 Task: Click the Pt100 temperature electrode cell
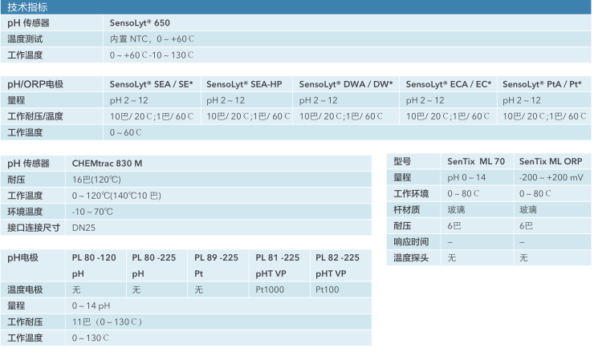328,289
